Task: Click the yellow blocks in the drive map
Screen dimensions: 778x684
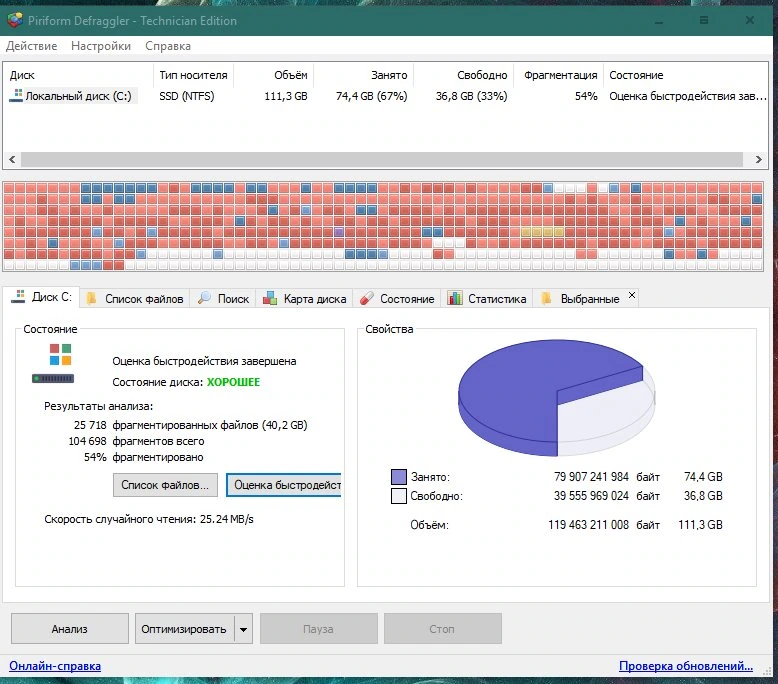Action: (542, 232)
